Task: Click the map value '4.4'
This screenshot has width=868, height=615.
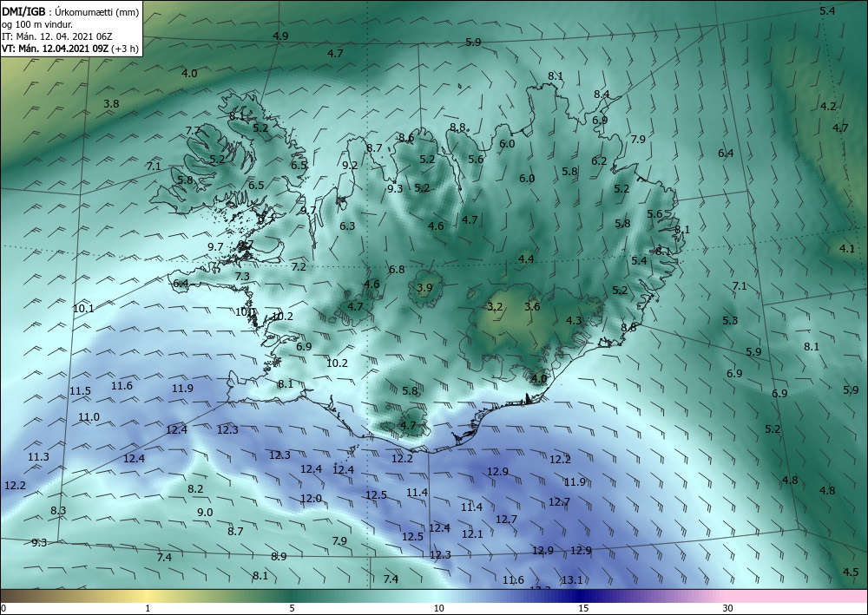Action: (527, 258)
